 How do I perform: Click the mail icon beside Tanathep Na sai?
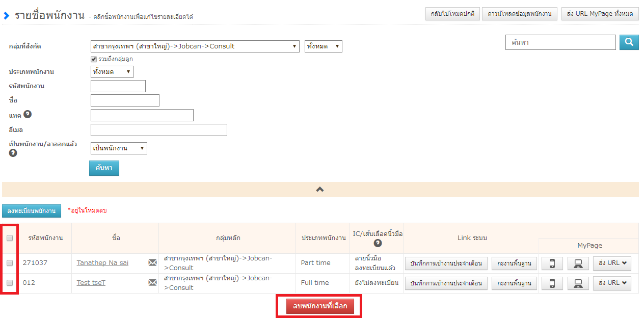tap(152, 263)
